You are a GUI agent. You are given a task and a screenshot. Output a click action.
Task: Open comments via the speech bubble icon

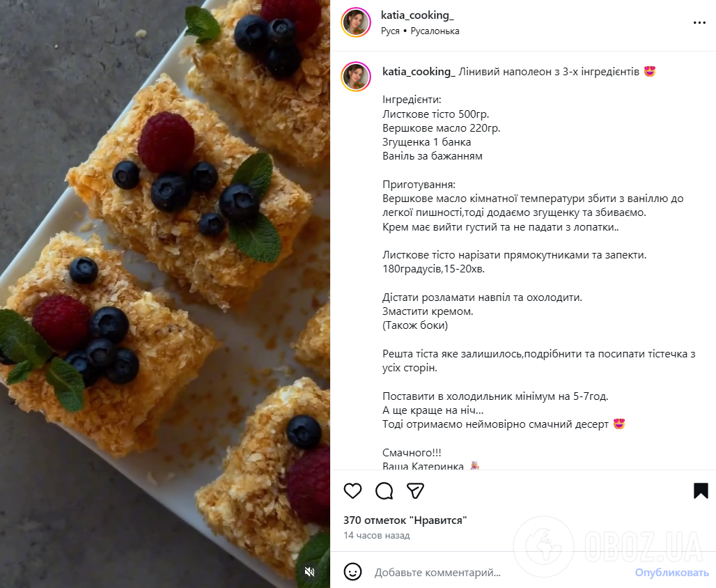point(384,491)
